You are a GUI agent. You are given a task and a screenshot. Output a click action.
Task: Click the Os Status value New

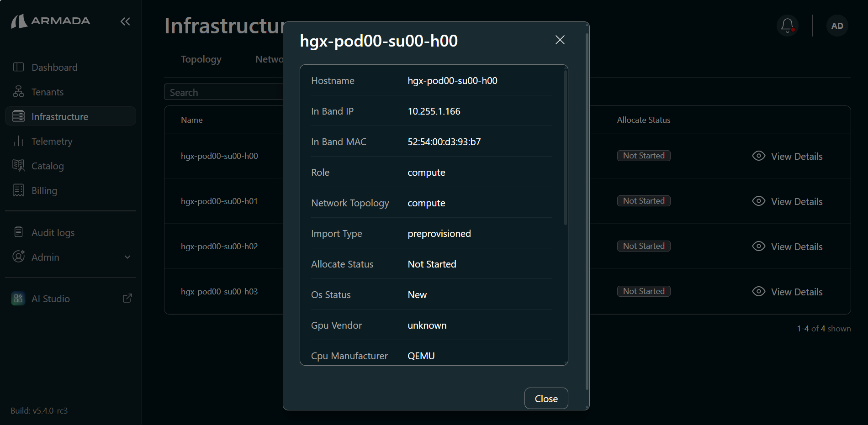click(417, 294)
